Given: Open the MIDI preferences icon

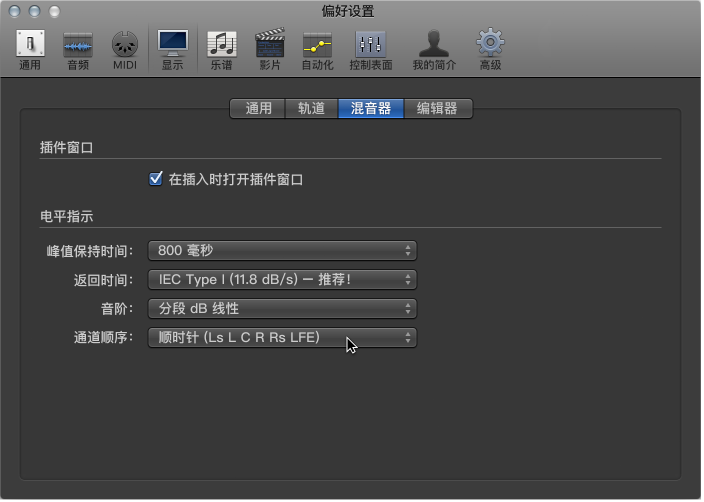Looking at the screenshot, I should (125, 48).
